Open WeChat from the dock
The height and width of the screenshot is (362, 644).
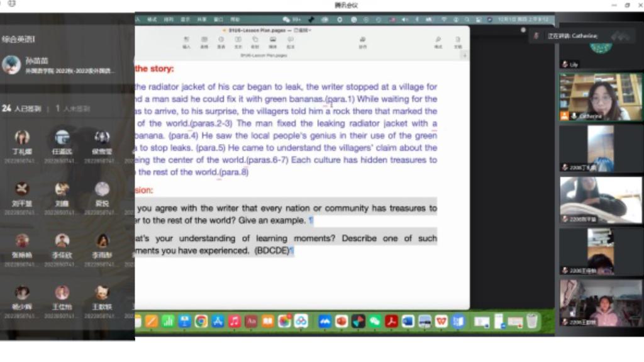375,322
